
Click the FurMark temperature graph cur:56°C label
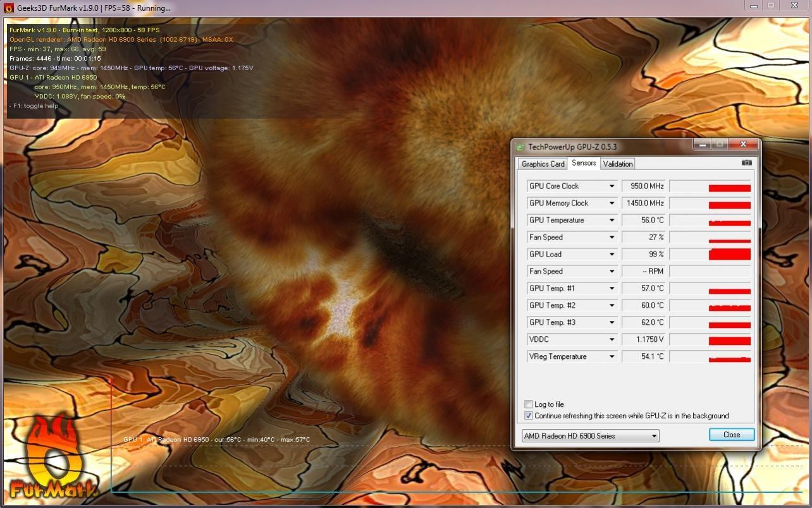pyautogui.click(x=229, y=440)
